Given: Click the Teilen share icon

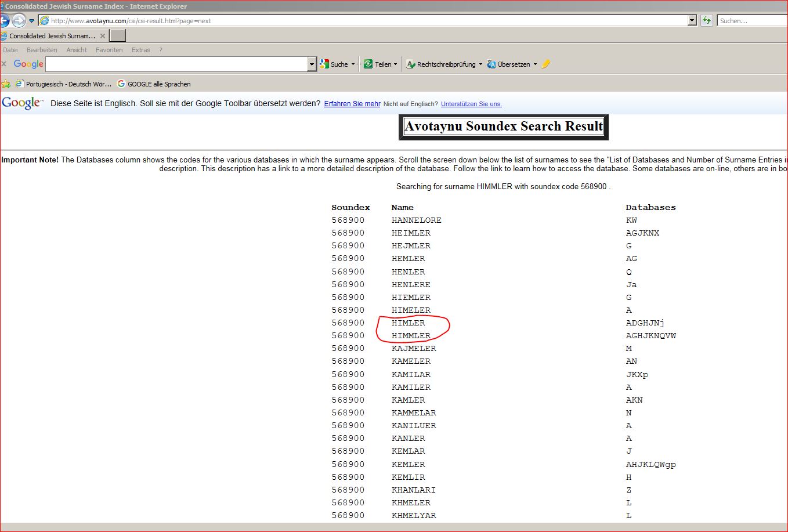Looking at the screenshot, I should click(368, 64).
